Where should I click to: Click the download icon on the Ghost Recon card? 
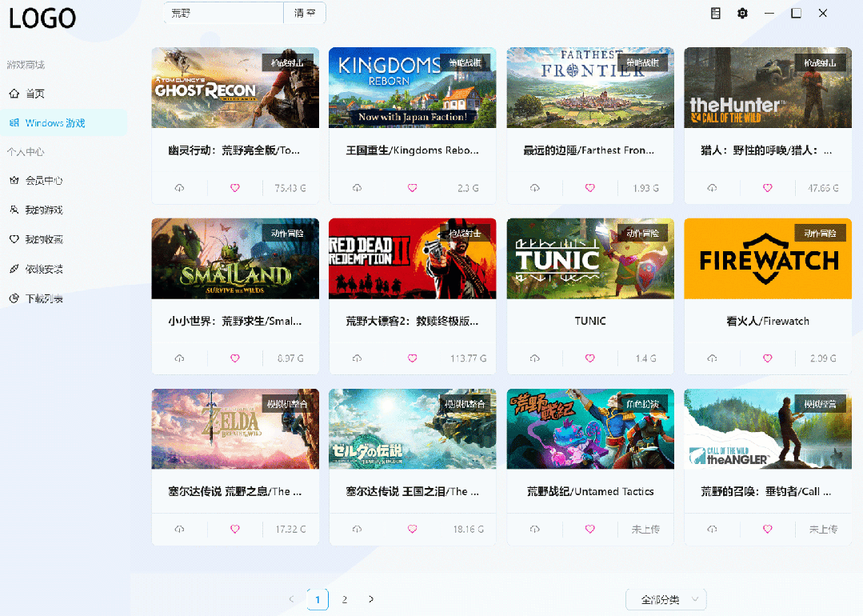[x=179, y=188]
